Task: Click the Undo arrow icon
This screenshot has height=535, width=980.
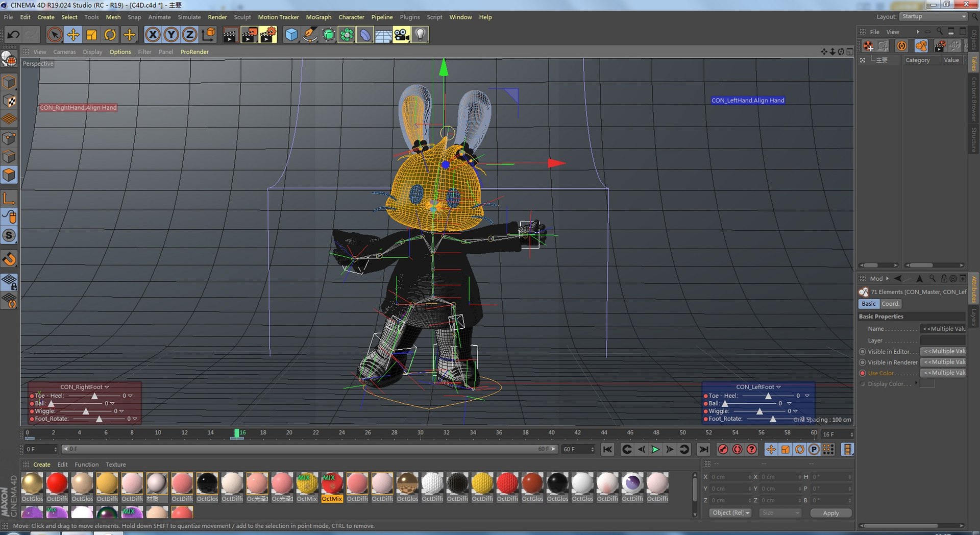Action: (13, 35)
